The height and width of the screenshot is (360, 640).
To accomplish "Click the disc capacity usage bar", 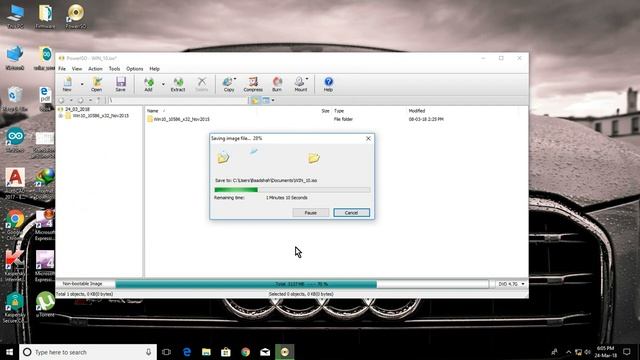I will pos(302,284).
